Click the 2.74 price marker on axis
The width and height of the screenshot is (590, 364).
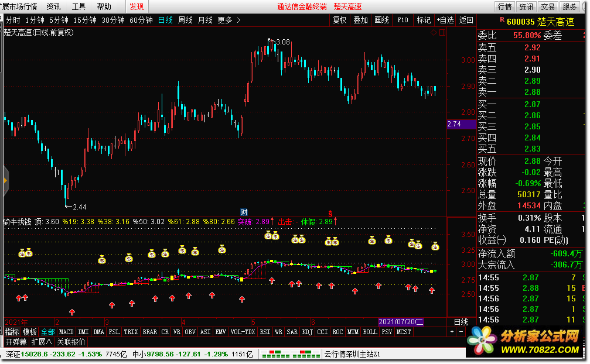click(x=461, y=124)
